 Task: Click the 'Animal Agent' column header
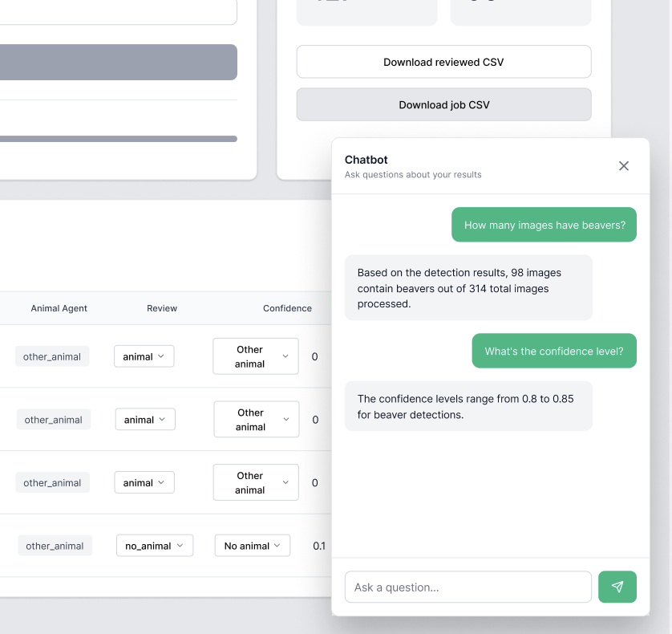pos(59,308)
